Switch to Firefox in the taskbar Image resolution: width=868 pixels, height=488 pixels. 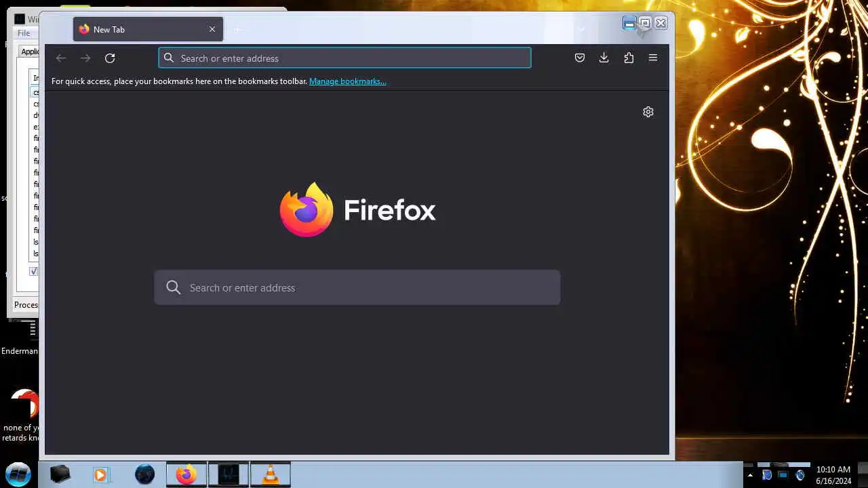pyautogui.click(x=186, y=474)
